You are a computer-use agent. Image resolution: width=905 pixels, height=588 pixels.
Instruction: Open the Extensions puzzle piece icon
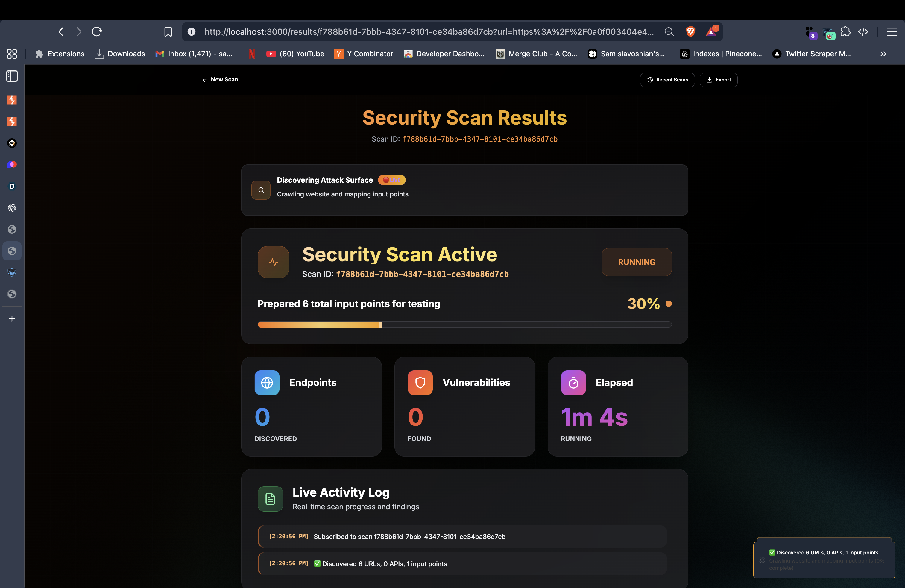click(845, 31)
